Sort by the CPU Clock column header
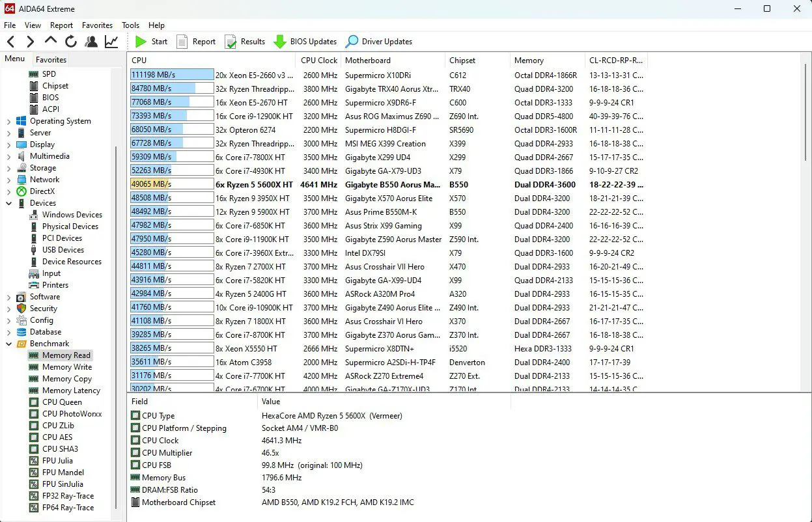Viewport: 812px width, 522px height. (319, 61)
